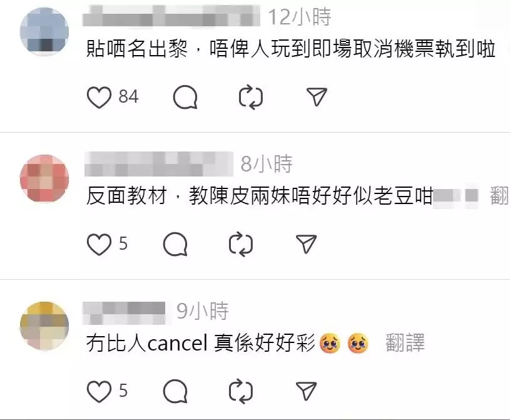
Task: Open the yellow avatar's profile
Action: tap(44, 325)
